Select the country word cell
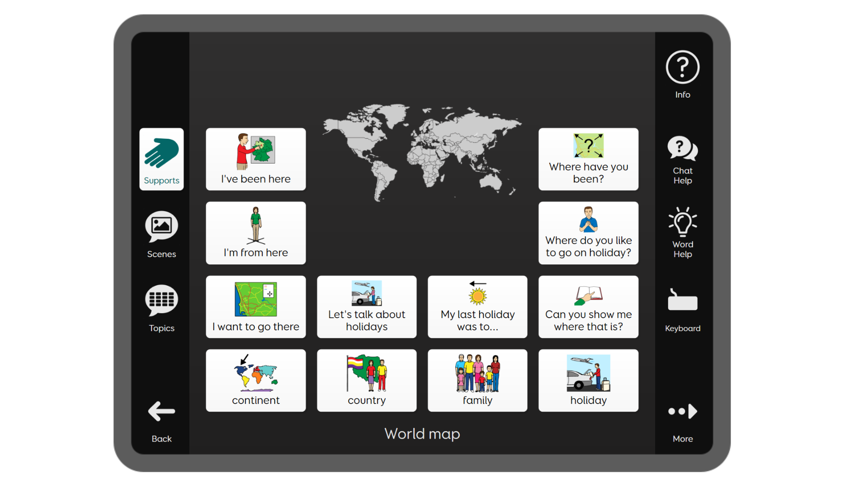Image resolution: width=868 pixels, height=488 pixels. pos(367,380)
